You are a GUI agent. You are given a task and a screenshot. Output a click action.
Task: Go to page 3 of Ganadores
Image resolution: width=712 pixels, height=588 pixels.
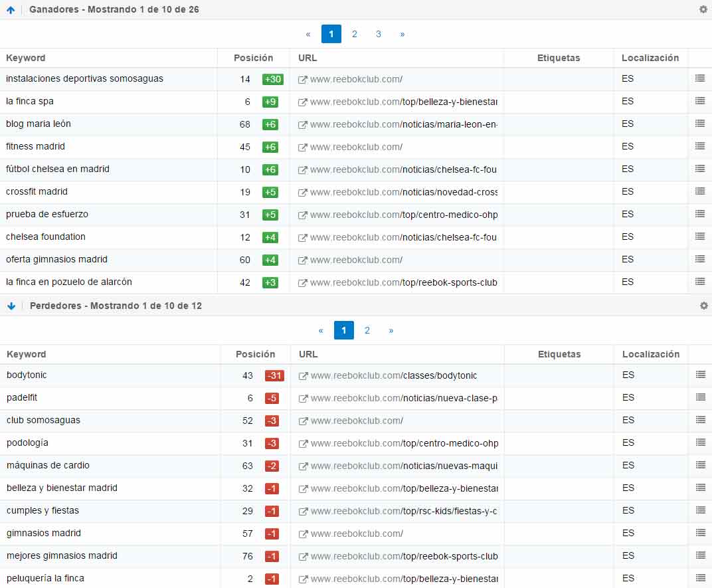click(x=379, y=34)
